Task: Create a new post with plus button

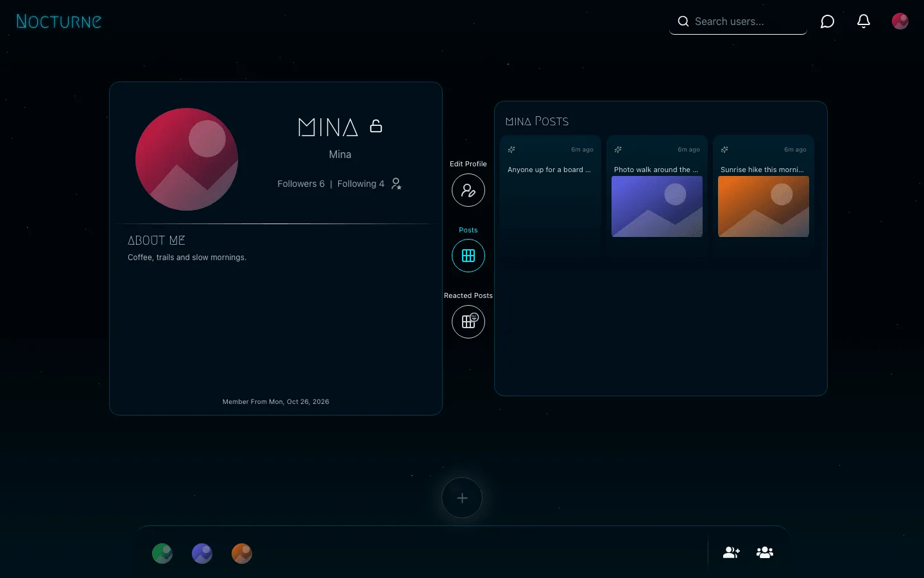Action: click(x=462, y=498)
